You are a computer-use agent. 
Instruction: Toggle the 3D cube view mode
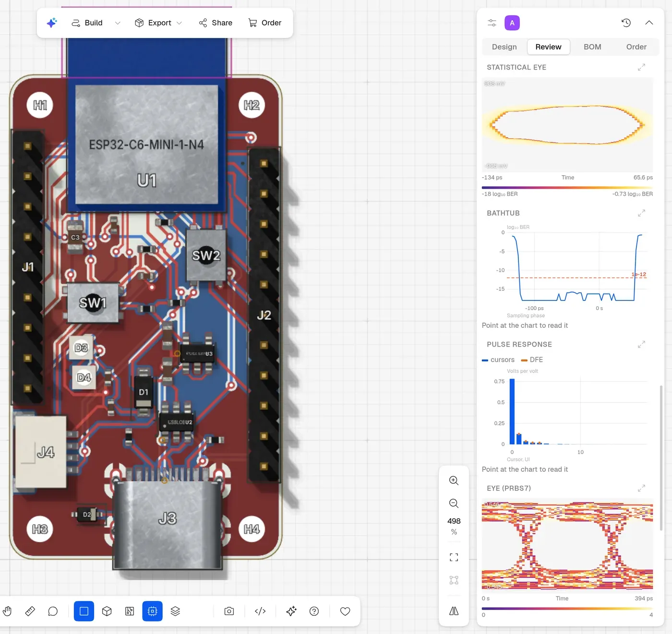[107, 611]
